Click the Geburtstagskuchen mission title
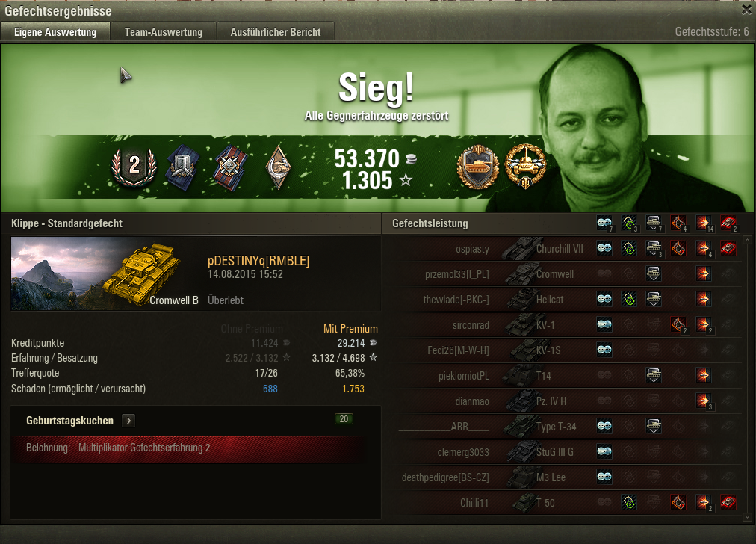756x544 pixels. coord(70,421)
